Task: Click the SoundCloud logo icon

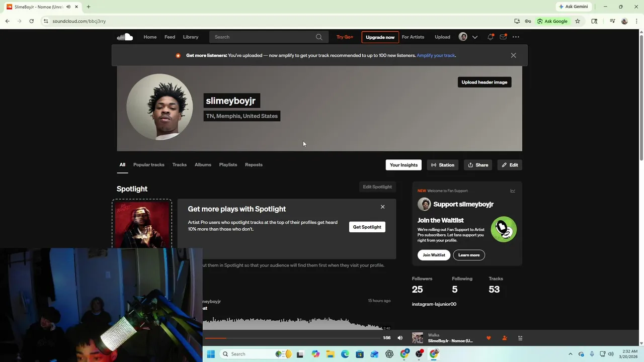Action: tap(125, 37)
